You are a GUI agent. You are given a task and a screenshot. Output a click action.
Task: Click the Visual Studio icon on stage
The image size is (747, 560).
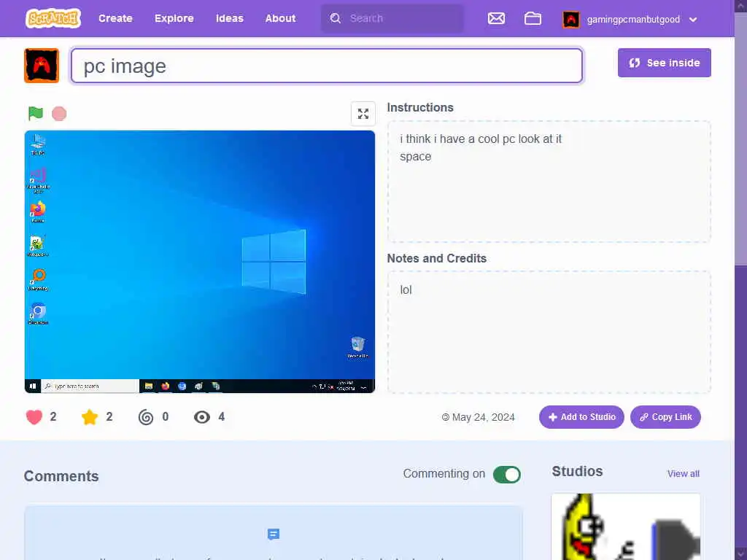38,180
